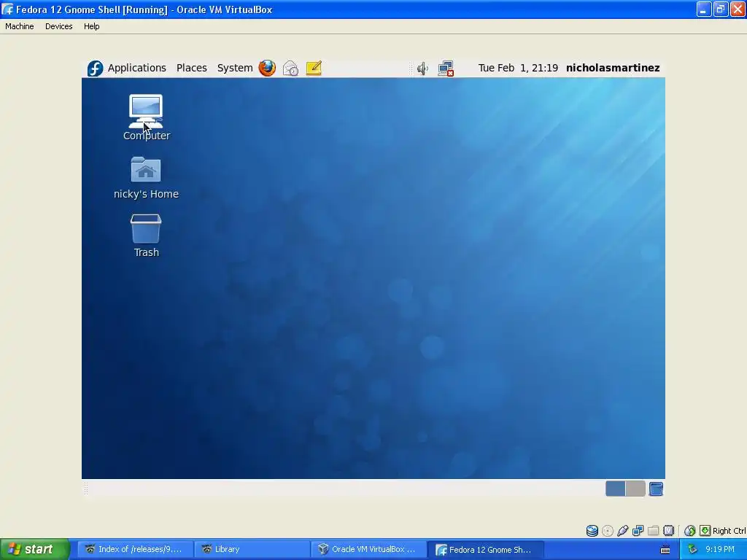The width and height of the screenshot is (747, 560).
Task: Click the volume speaker icon
Action: point(422,69)
